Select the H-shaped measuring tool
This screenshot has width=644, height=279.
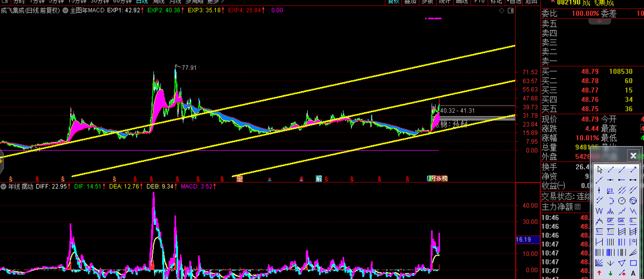tap(599, 242)
